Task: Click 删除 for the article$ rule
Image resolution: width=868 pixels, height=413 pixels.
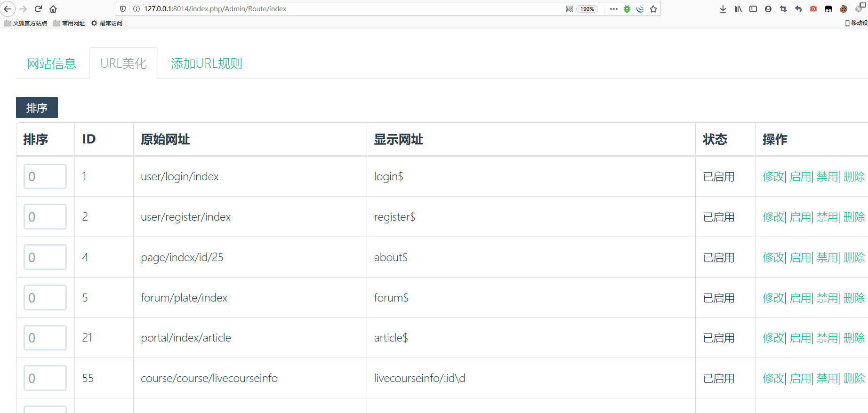Action: click(854, 338)
